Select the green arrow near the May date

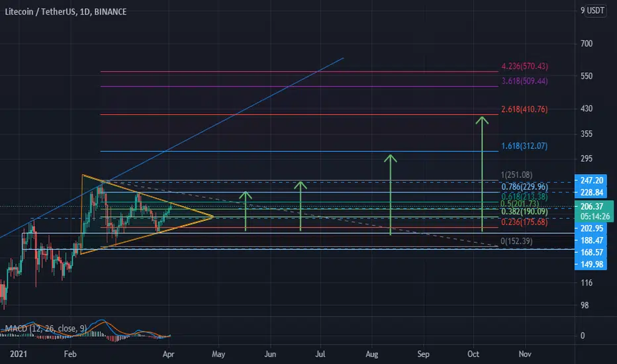click(x=246, y=211)
